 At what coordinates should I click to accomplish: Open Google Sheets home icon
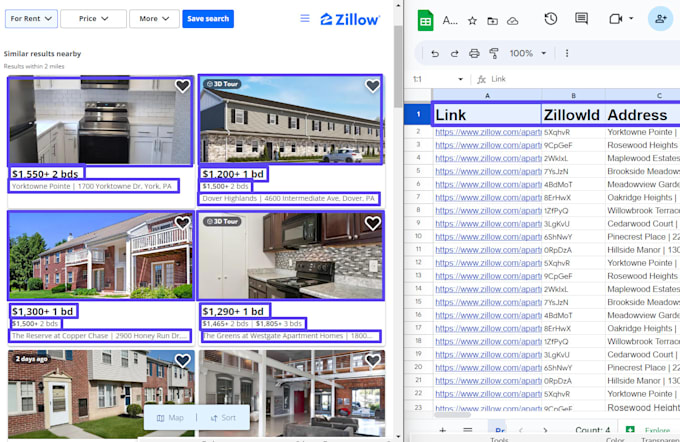click(x=425, y=20)
